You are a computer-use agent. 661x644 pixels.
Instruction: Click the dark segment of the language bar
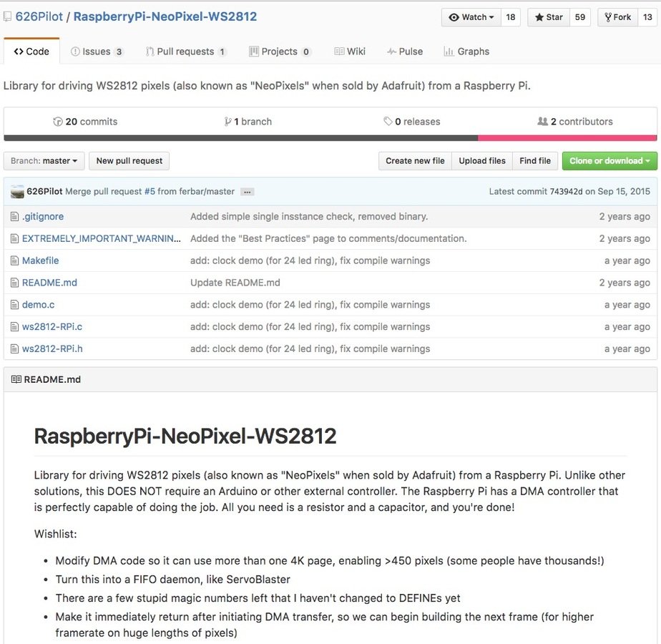(240, 138)
